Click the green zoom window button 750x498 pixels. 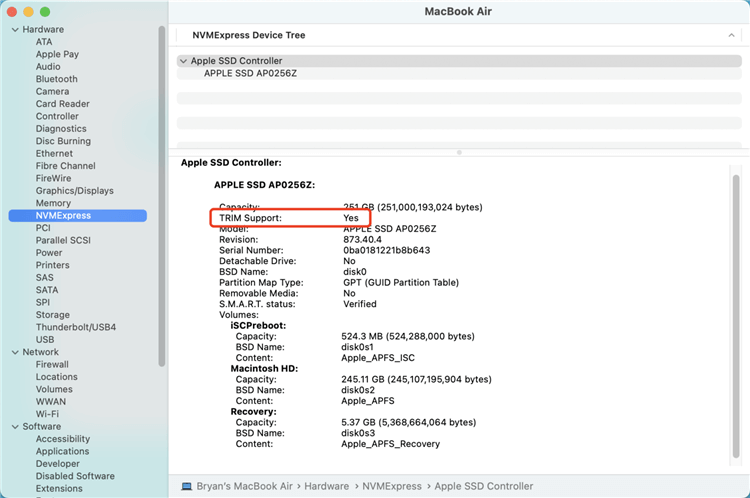pos(45,12)
